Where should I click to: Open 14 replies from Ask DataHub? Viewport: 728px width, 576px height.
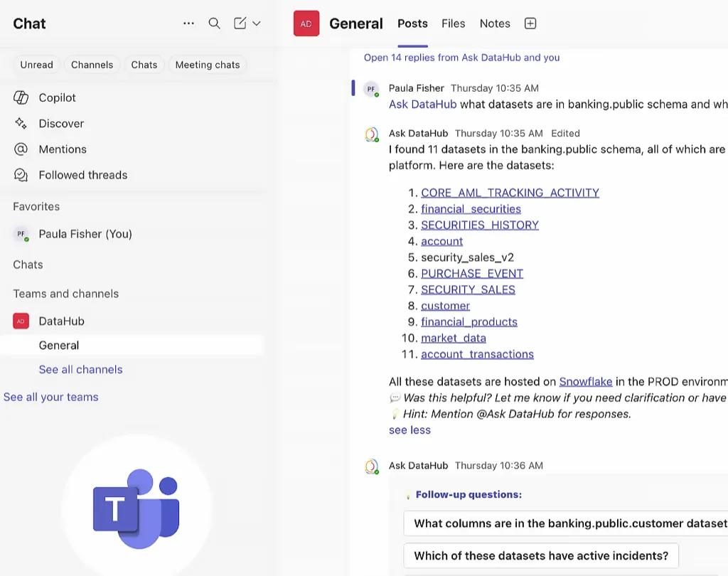(x=461, y=58)
